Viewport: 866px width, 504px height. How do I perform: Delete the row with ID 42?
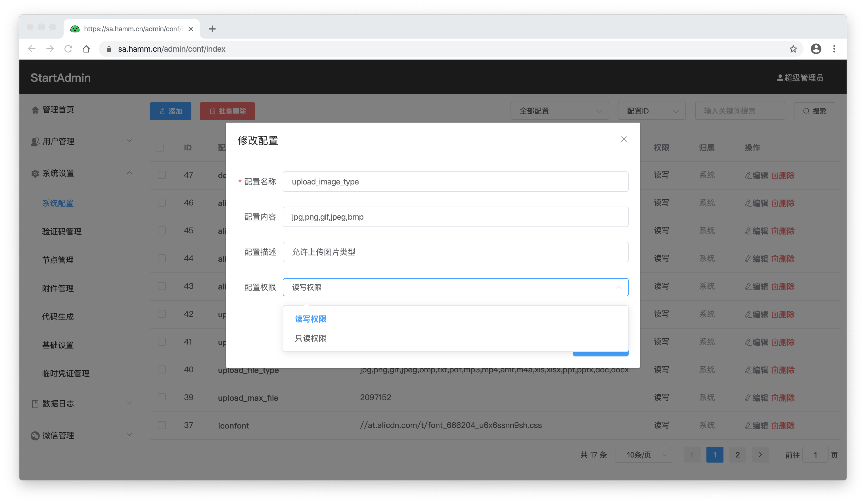[x=783, y=314]
